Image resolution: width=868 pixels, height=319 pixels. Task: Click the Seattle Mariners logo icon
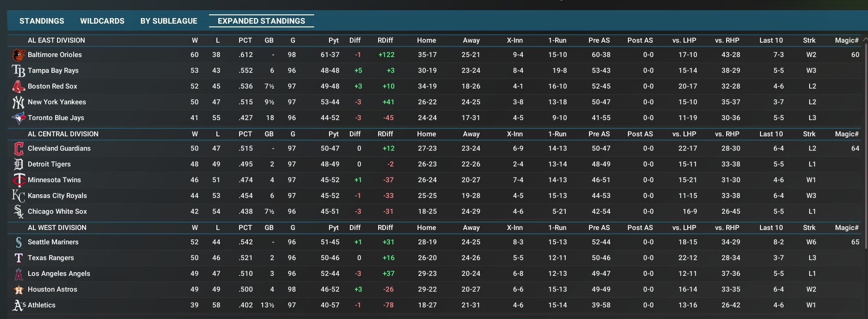[x=19, y=242]
